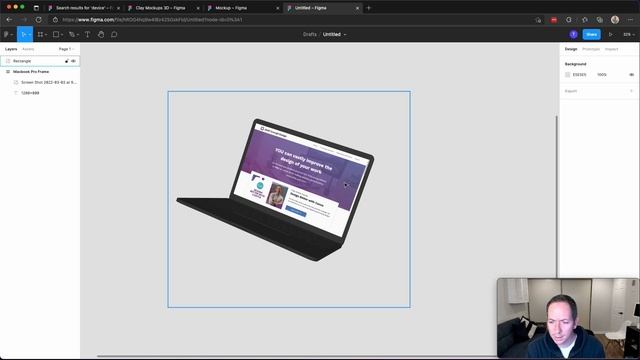Select the Text tool

pos(87,35)
